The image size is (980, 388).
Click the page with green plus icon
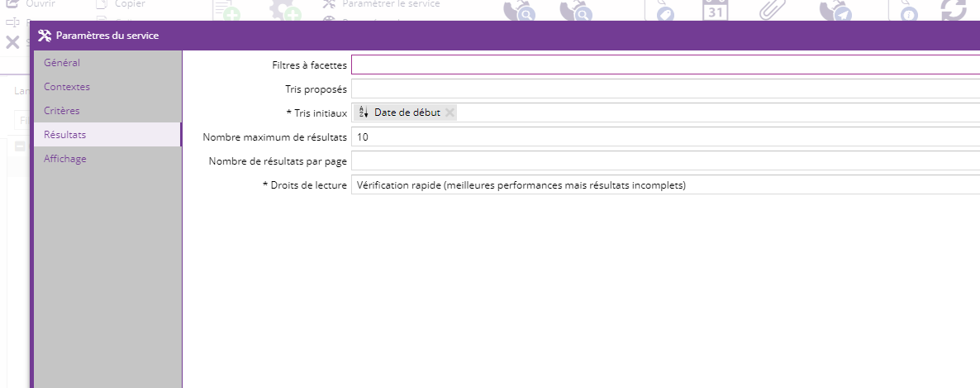pyautogui.click(x=227, y=10)
